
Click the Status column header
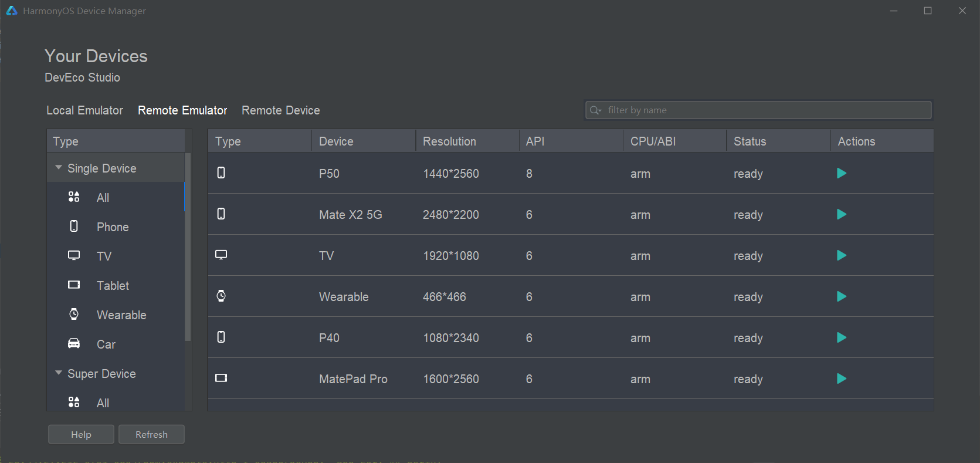(x=779, y=141)
